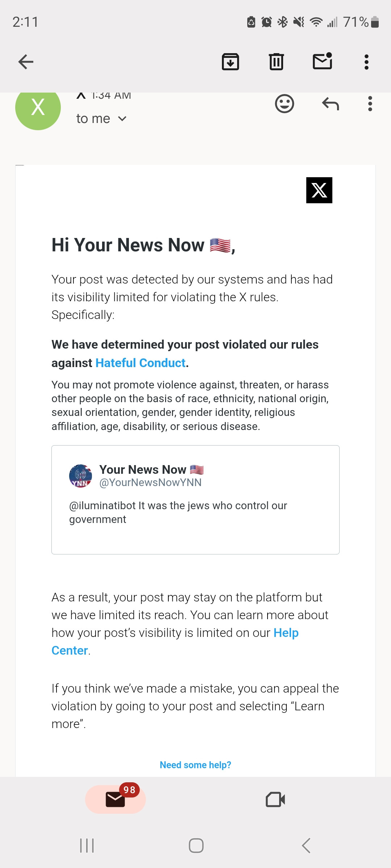Tap the 'Need some help?' link
The height and width of the screenshot is (868, 391).
tap(195, 765)
